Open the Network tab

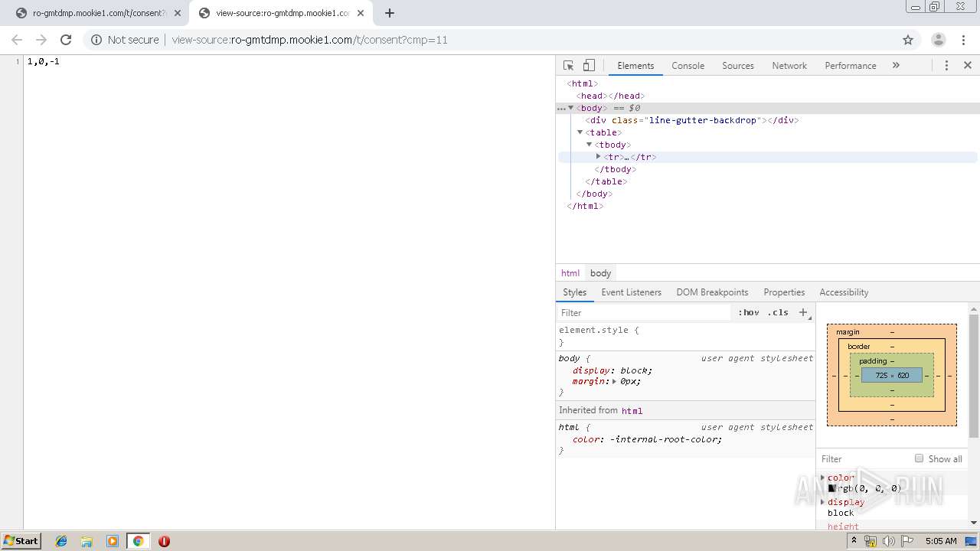click(x=789, y=66)
